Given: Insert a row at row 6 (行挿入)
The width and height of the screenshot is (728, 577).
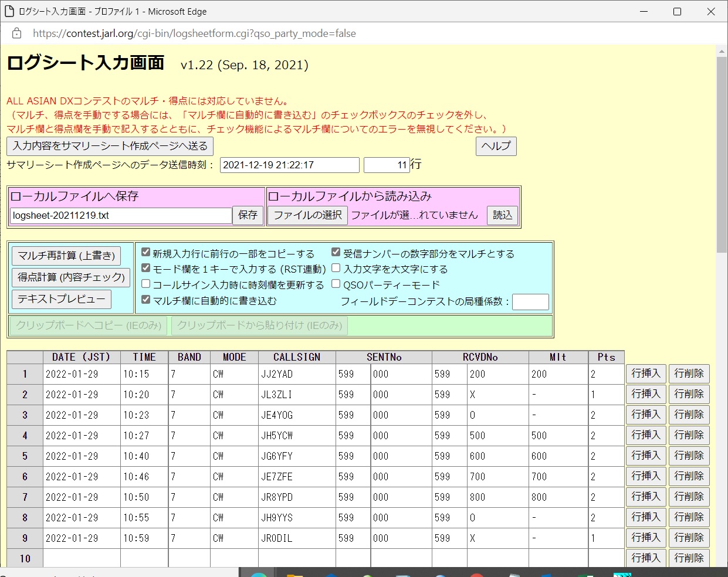Looking at the screenshot, I should [x=646, y=476].
